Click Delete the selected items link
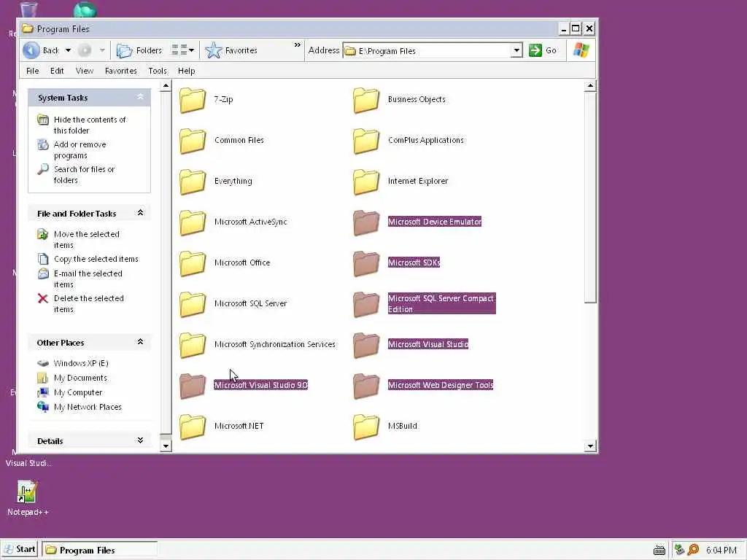747x560 pixels. (88, 304)
